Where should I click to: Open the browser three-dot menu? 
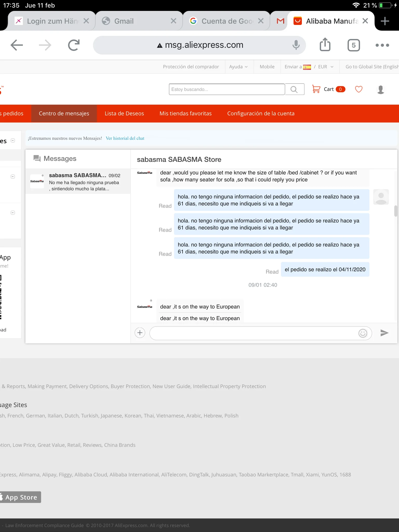click(x=382, y=45)
